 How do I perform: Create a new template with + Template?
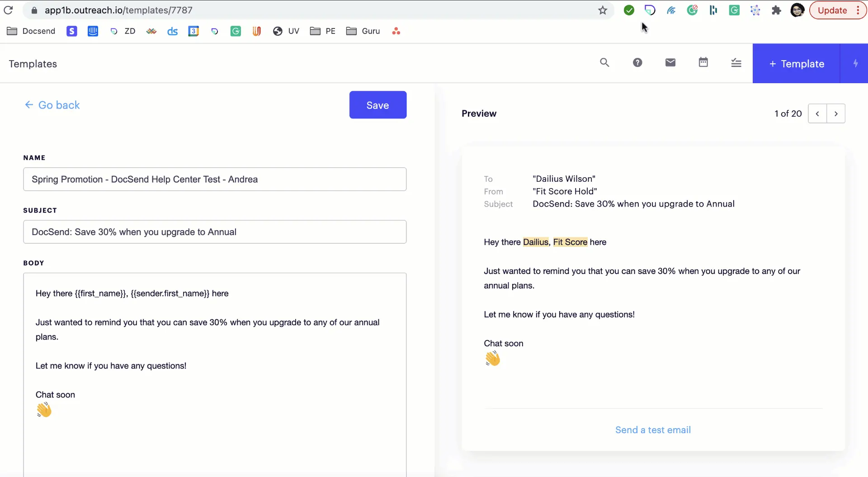797,63
